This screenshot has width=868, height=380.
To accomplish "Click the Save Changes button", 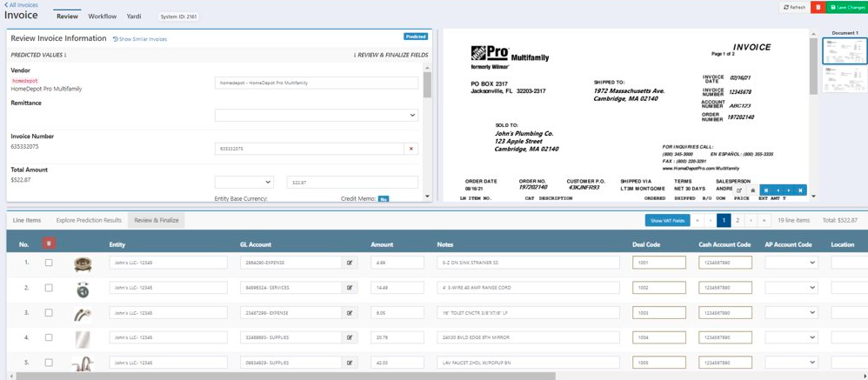I will pos(846,7).
